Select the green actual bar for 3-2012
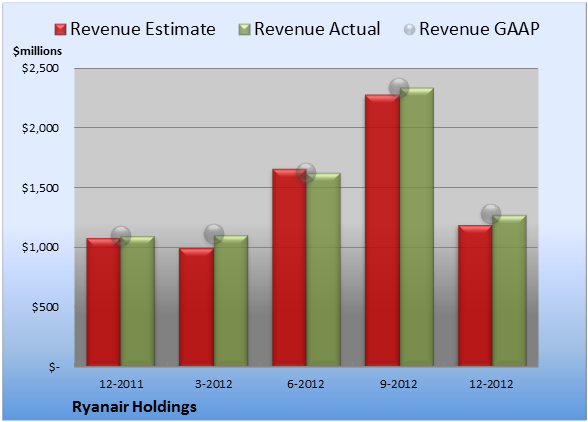 pos(231,300)
